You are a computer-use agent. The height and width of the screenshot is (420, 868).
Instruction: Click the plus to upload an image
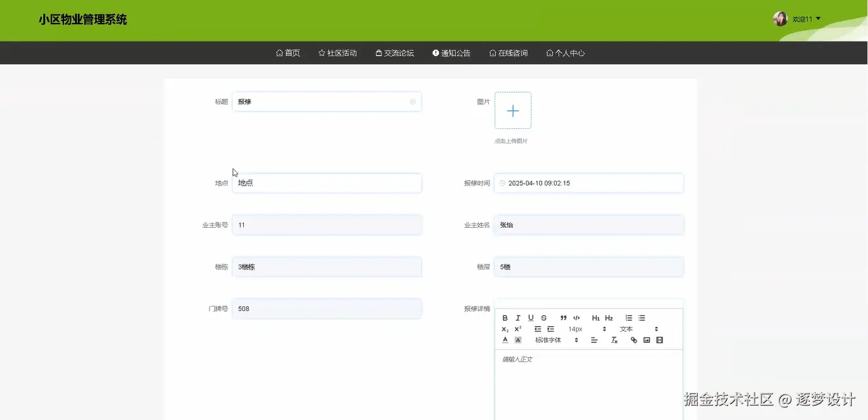click(x=513, y=110)
